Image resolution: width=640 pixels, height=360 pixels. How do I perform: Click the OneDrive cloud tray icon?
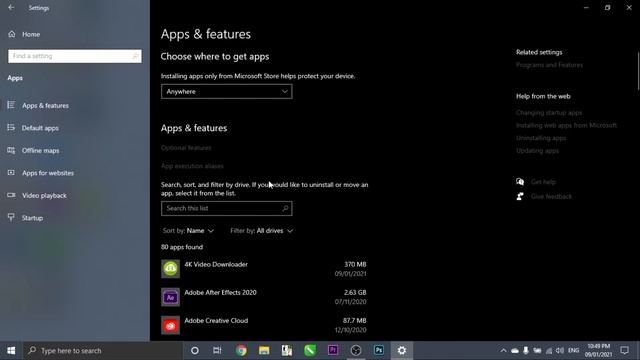point(515,351)
